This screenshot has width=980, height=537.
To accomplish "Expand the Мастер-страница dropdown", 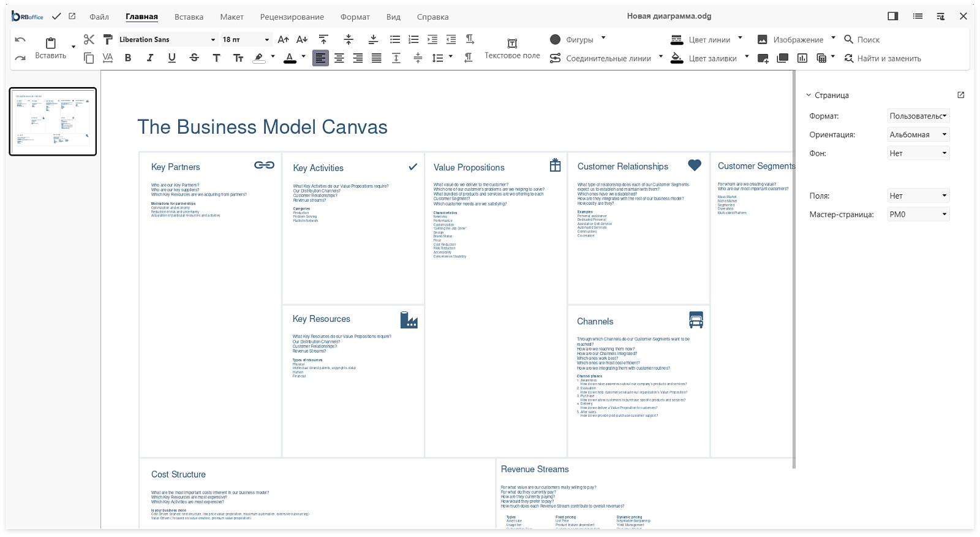I will tap(918, 214).
